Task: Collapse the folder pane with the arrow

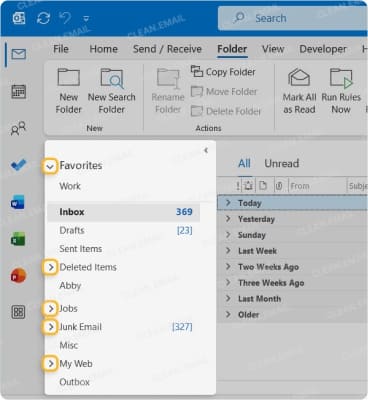Action: pyautogui.click(x=206, y=150)
